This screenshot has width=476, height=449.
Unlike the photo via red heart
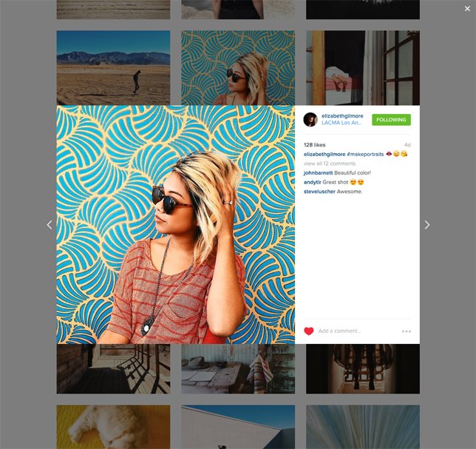click(309, 331)
